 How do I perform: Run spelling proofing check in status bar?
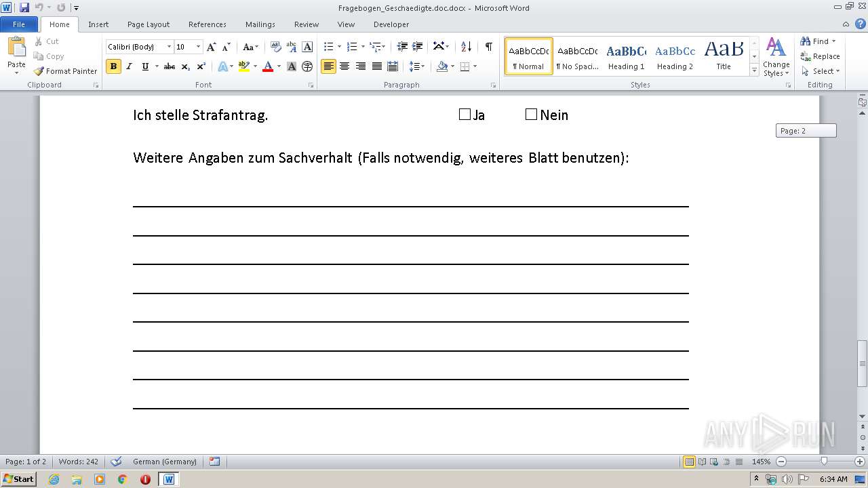click(x=116, y=462)
